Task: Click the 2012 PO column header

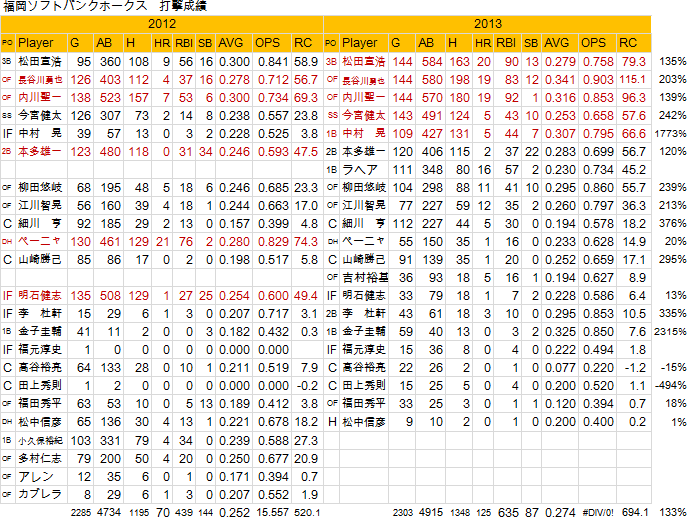Action: (x=7, y=42)
